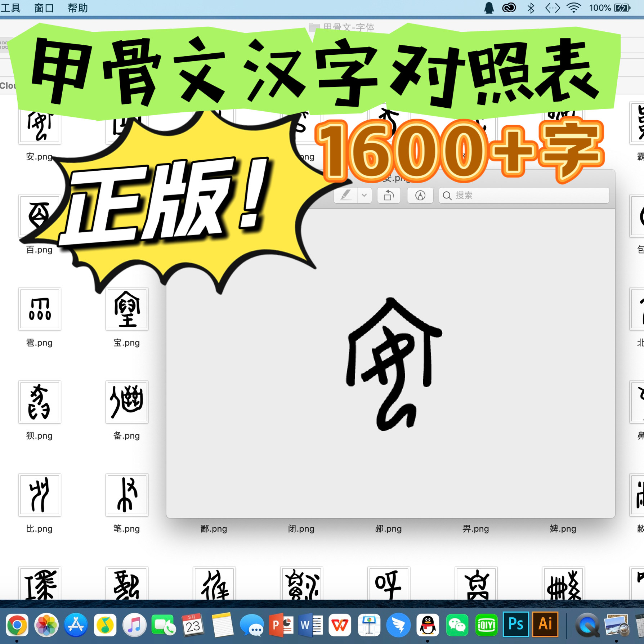Open the Markup annotation toolbar icon

click(x=420, y=196)
